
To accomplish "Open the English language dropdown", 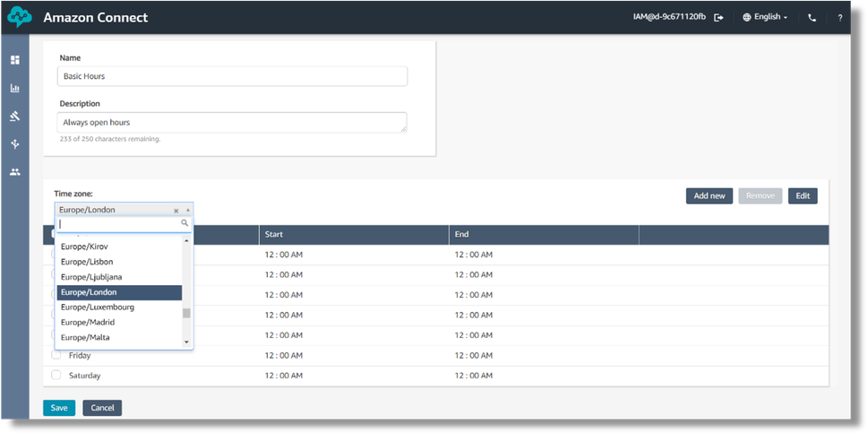I will (765, 17).
